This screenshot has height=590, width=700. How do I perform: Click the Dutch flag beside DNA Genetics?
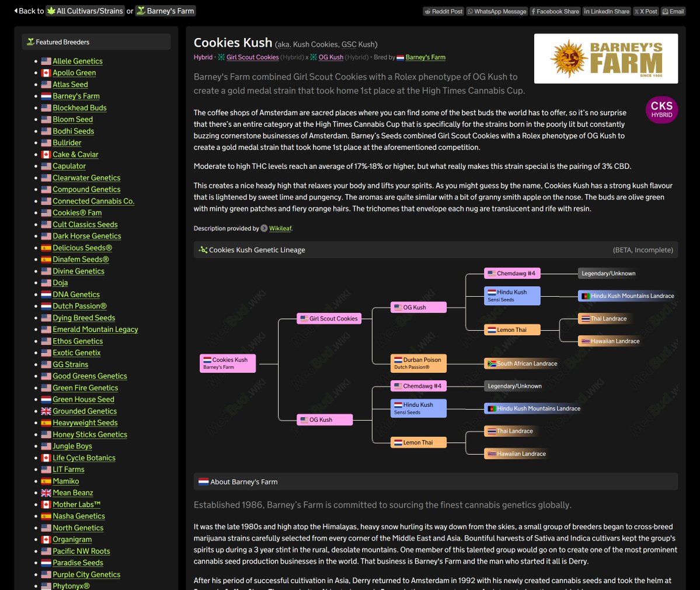(x=46, y=294)
